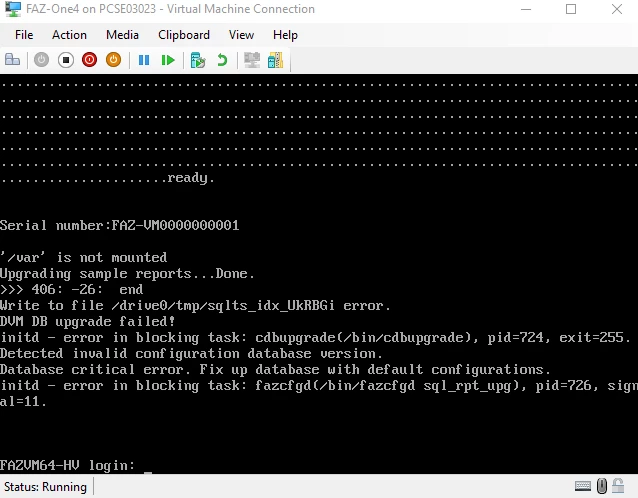
Task: Open the Action menu
Action: click(x=69, y=35)
